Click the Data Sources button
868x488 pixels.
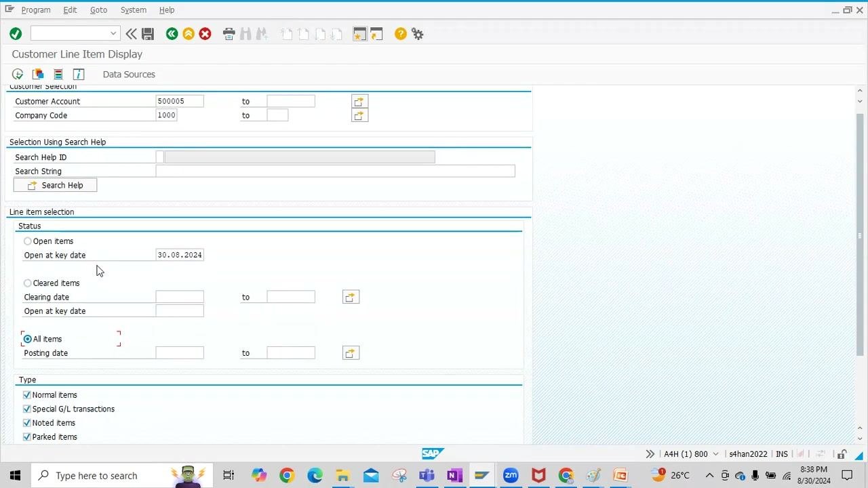129,75
